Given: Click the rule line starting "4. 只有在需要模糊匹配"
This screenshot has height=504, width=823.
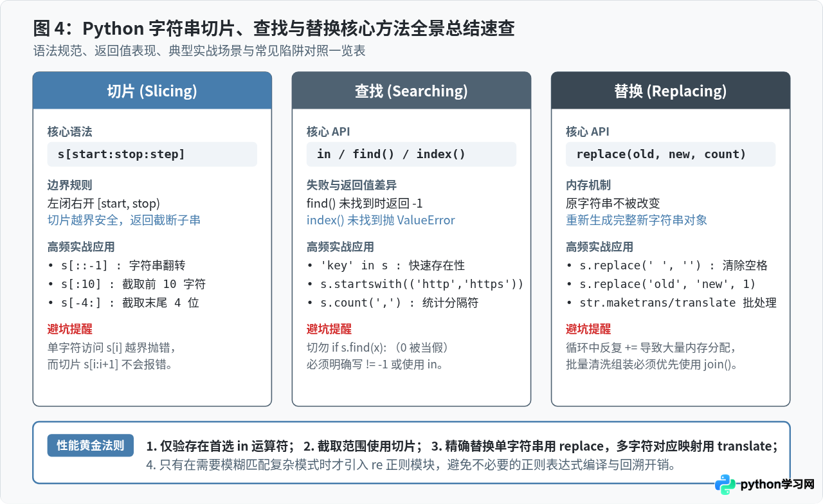Looking at the screenshot, I should pos(410,464).
